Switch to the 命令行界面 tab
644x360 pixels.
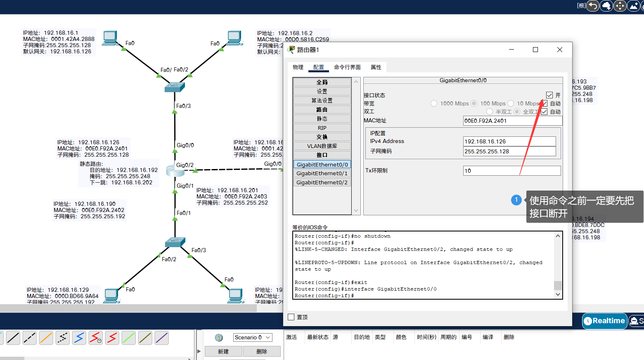pyautogui.click(x=347, y=67)
